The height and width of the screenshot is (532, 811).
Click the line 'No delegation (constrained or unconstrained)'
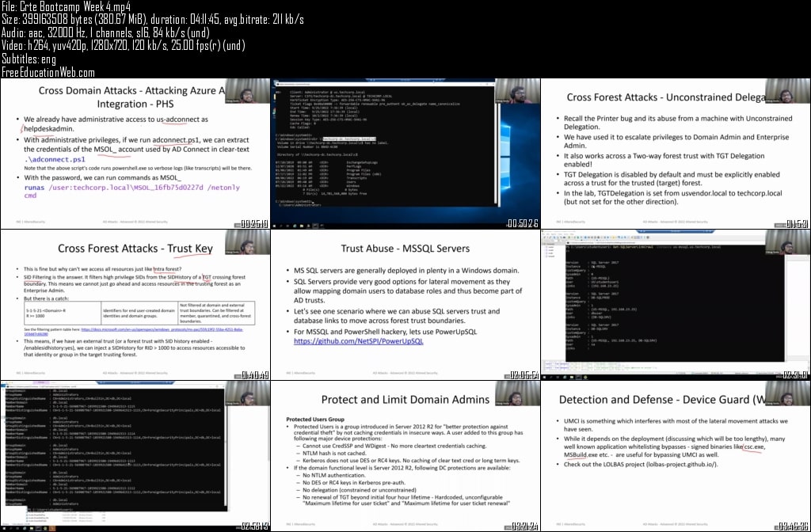click(x=359, y=489)
